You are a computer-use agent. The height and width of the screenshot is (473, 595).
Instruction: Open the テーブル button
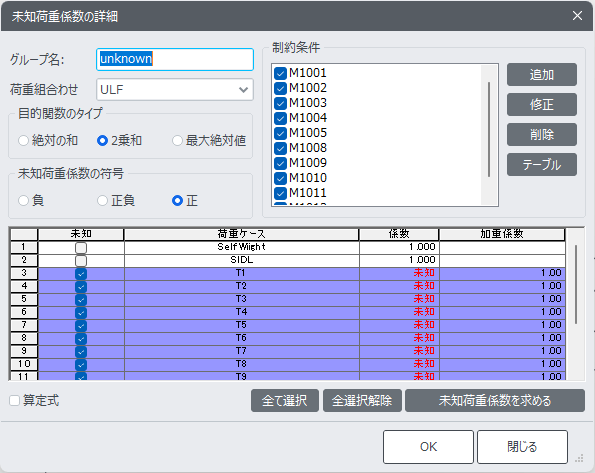click(x=542, y=164)
